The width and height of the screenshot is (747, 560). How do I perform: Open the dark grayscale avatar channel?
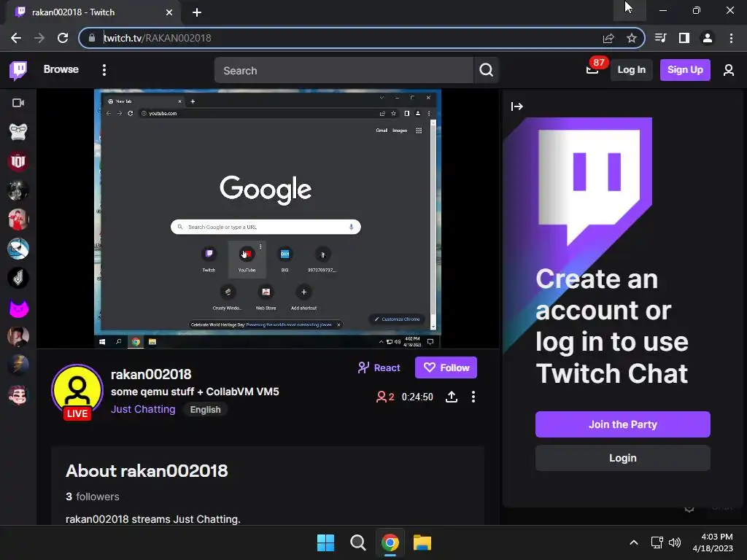coord(18,190)
